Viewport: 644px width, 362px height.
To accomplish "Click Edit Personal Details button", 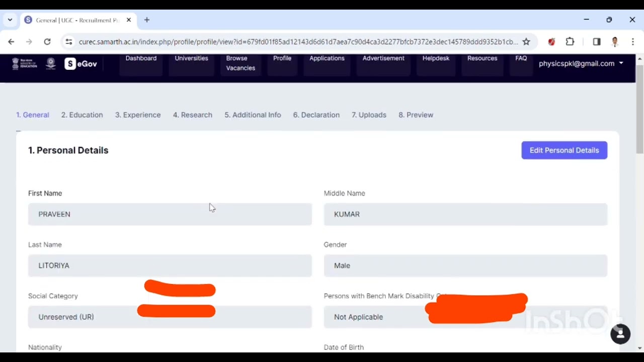I will pyautogui.click(x=565, y=150).
